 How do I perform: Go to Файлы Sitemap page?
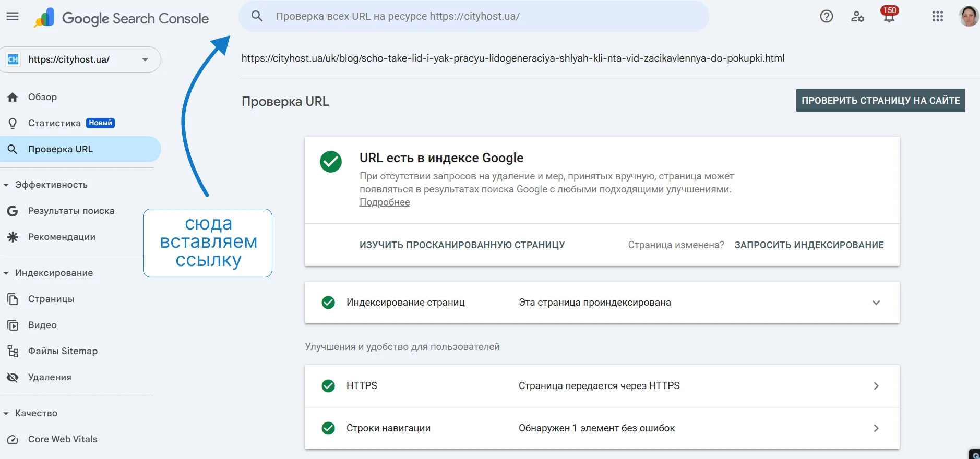click(63, 351)
